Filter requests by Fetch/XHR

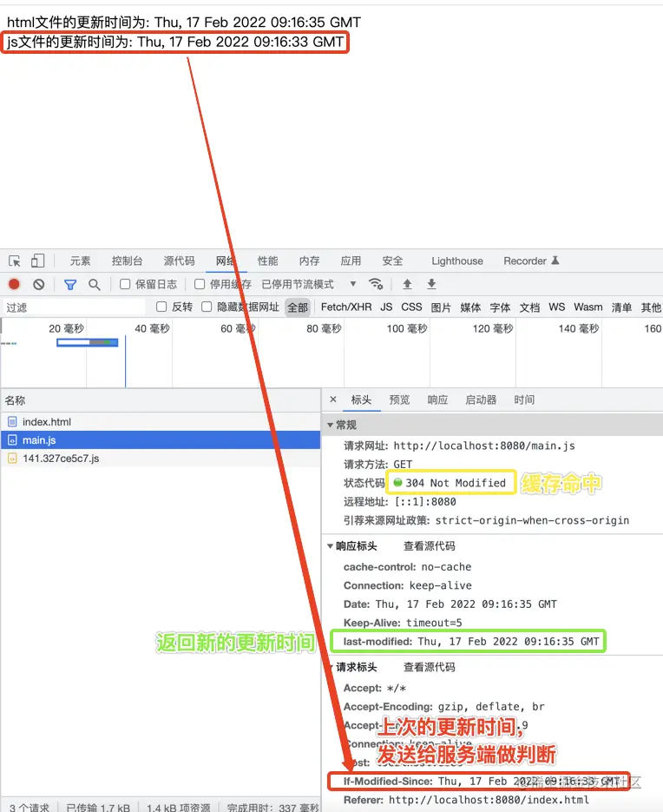click(346, 307)
